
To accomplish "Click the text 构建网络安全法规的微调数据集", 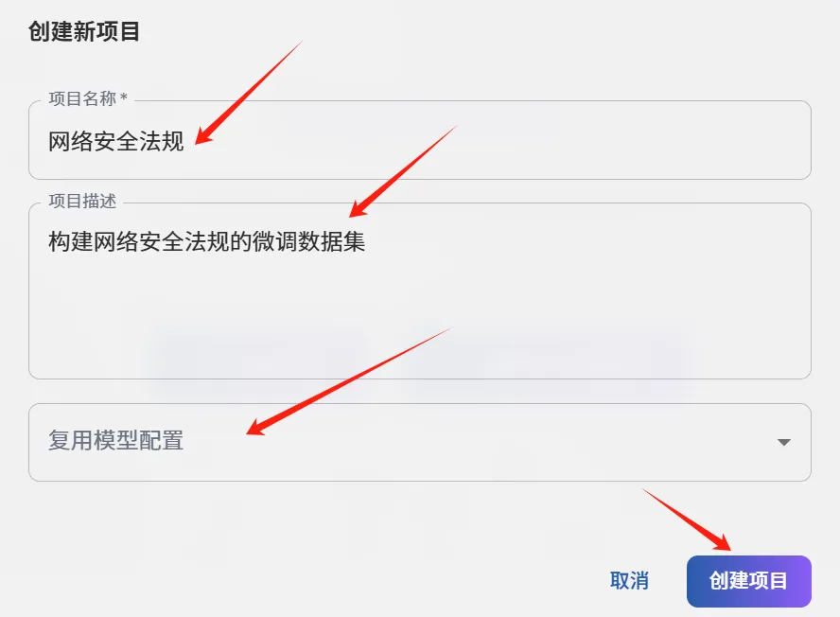I will [x=206, y=241].
